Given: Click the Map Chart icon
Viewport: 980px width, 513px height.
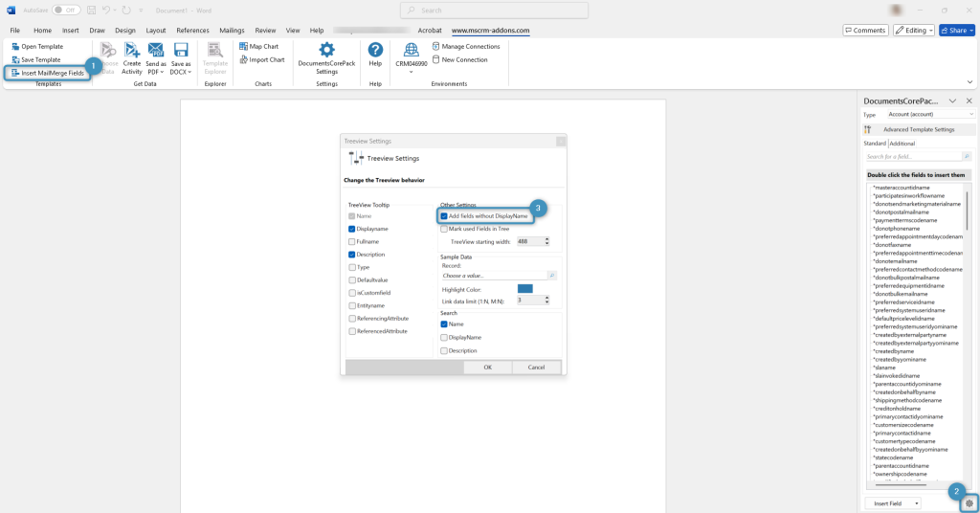Looking at the screenshot, I should pyautogui.click(x=243, y=46).
